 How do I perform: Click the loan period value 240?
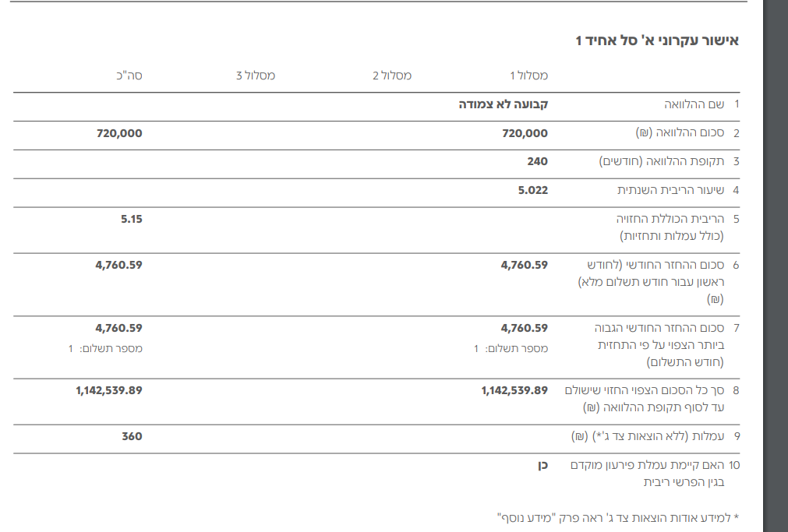click(537, 161)
